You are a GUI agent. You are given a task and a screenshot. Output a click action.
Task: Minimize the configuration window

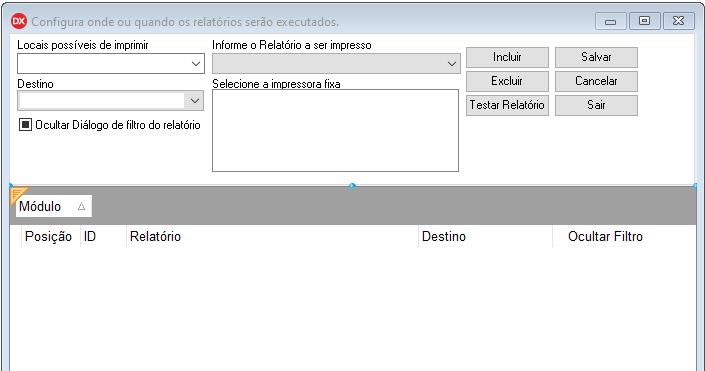coord(610,21)
